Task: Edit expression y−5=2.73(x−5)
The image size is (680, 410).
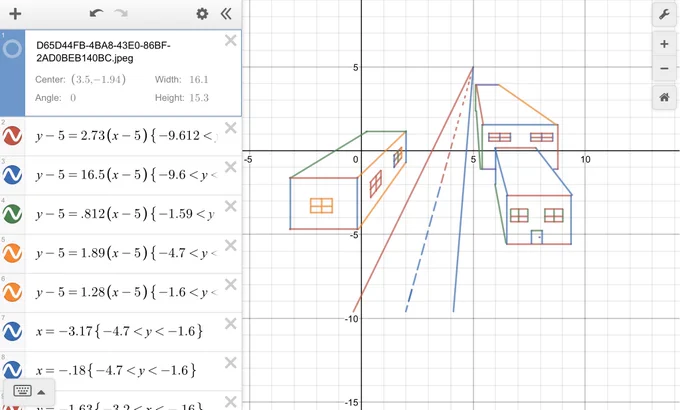Action: click(x=127, y=136)
